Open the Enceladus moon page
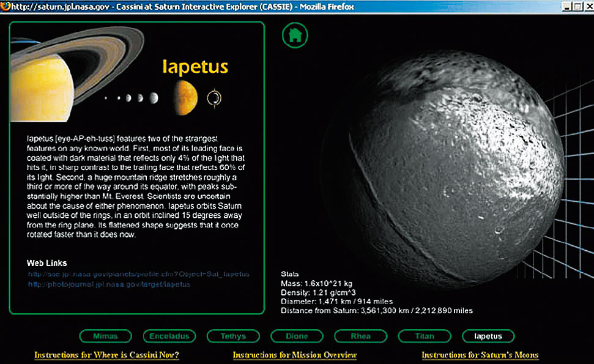 coord(169,336)
